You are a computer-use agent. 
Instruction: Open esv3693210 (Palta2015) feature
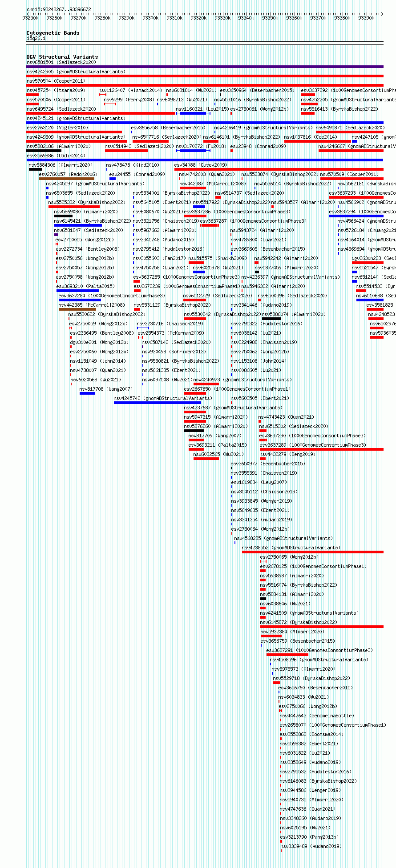pos(85,286)
